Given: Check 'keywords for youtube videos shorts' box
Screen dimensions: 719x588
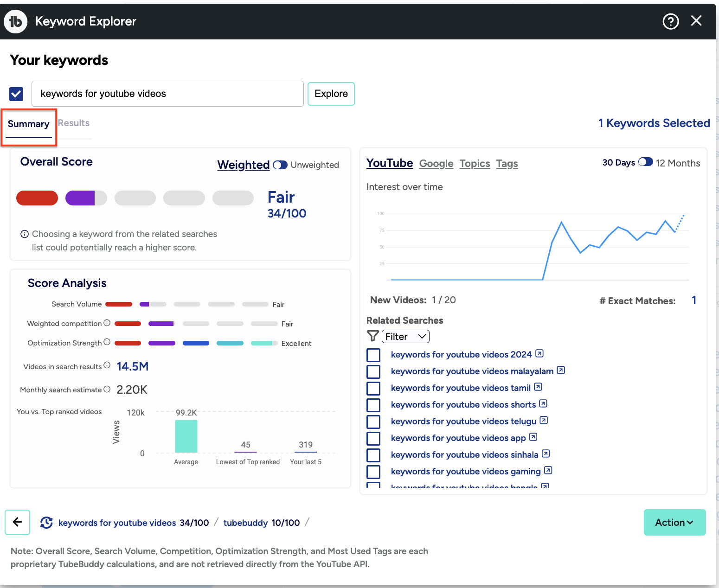Looking at the screenshot, I should 373,405.
